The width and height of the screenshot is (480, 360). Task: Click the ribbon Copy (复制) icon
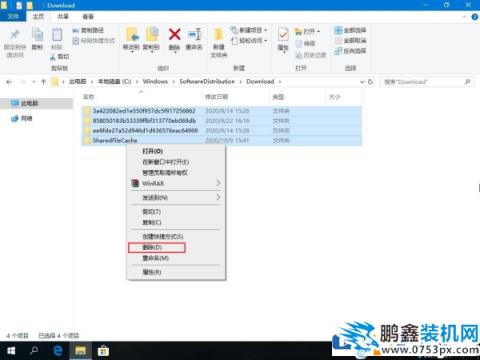(x=37, y=35)
